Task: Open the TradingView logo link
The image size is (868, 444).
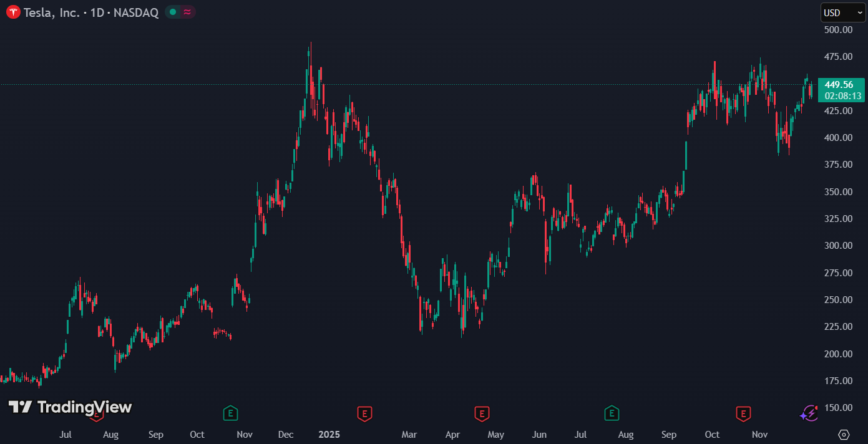Action: [x=70, y=407]
